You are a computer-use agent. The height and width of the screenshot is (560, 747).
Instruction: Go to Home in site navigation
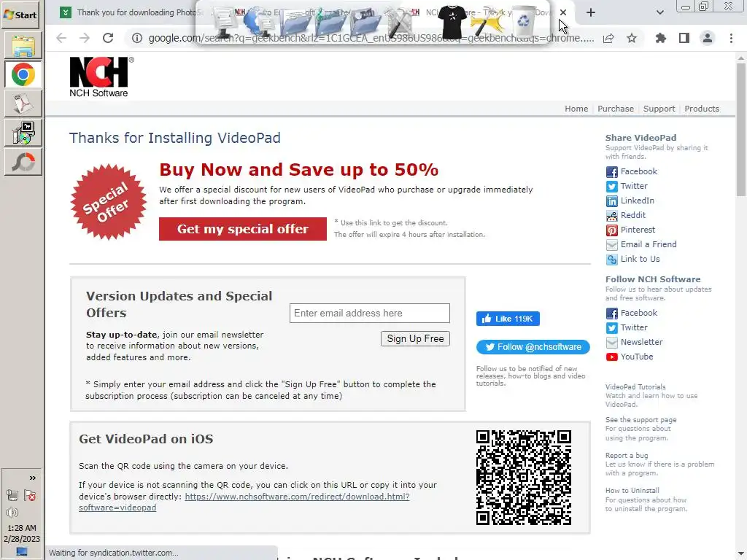pyautogui.click(x=576, y=109)
